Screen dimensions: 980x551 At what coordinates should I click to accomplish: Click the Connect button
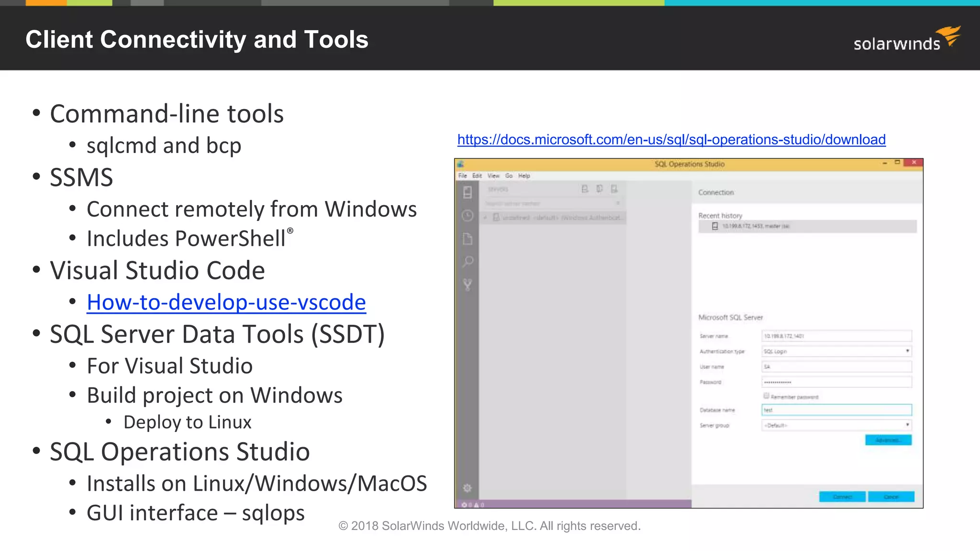tap(842, 496)
